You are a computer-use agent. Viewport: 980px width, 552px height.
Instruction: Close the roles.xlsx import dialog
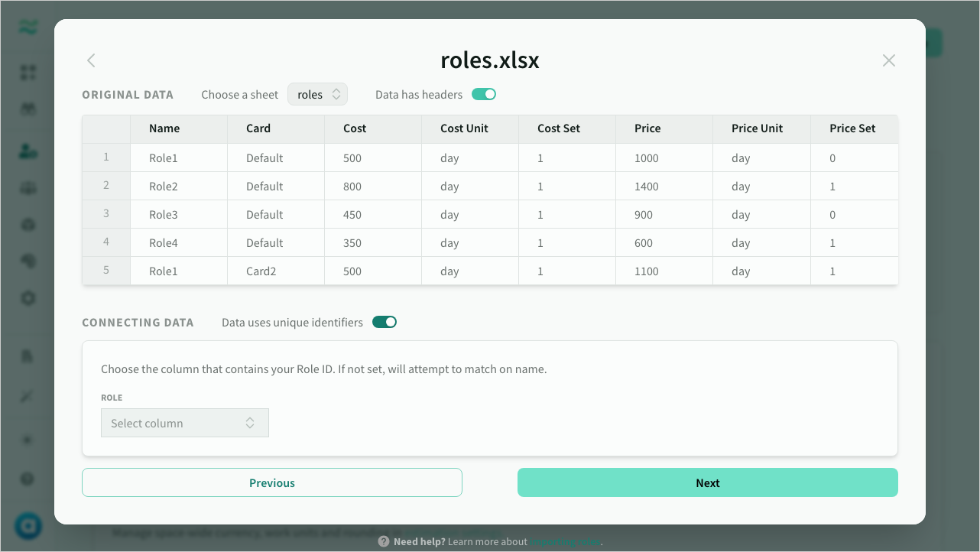click(x=888, y=60)
